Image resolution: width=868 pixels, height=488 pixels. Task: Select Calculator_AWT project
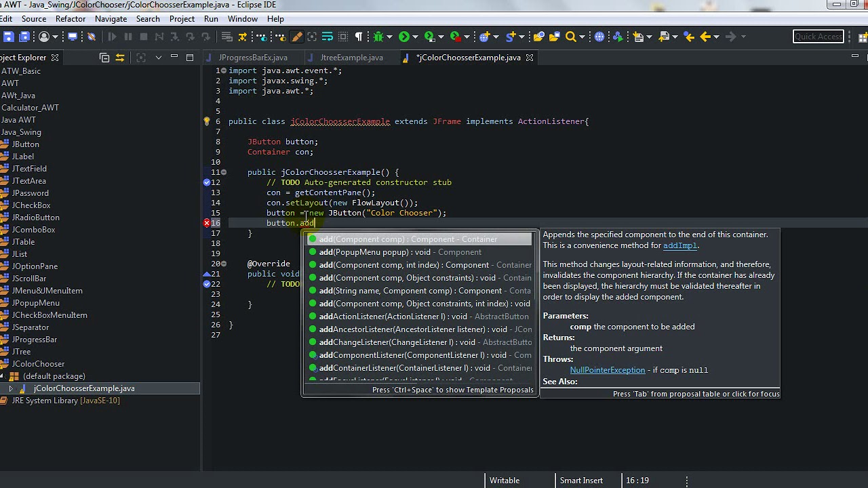click(x=30, y=108)
